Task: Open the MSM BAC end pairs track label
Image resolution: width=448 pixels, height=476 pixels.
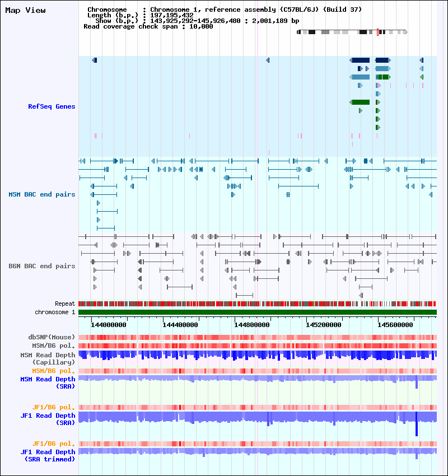Action: click(42, 194)
